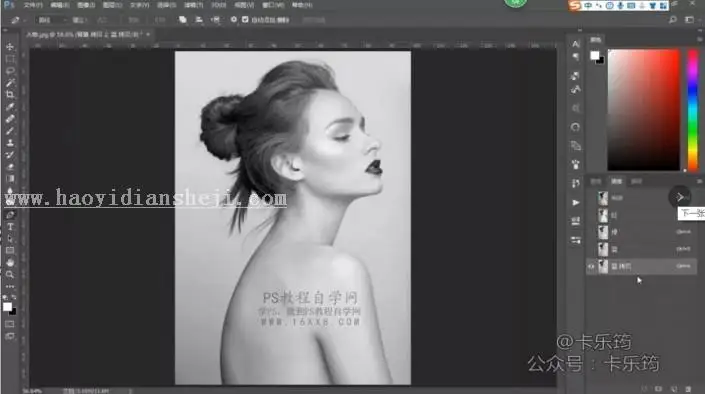Click the 通道 Channels tab
The height and width of the screenshot is (394, 705).
(x=616, y=181)
